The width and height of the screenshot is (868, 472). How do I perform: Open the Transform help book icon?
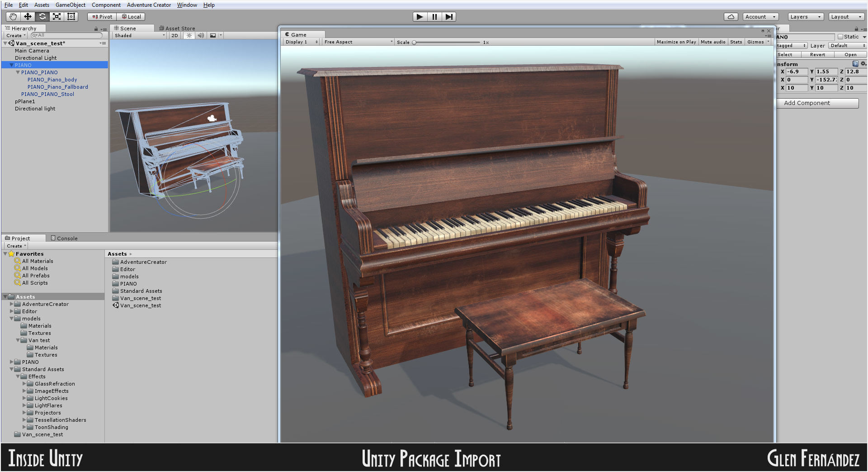(855, 64)
